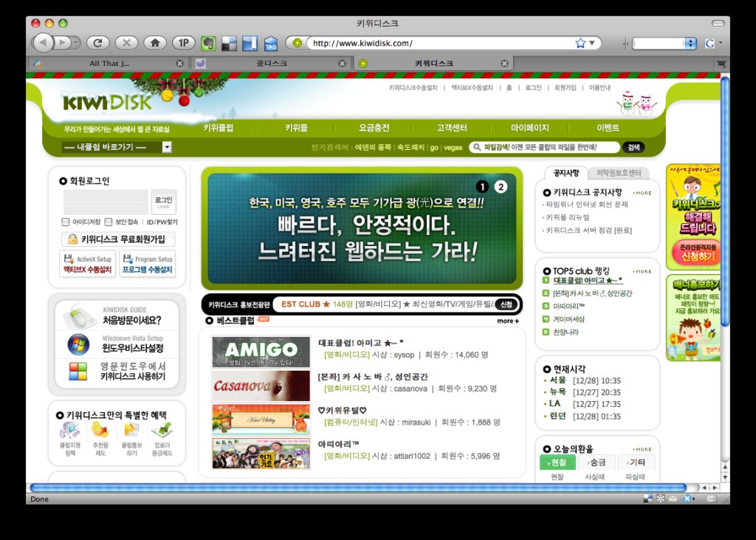Toggle the 아이디저장 checkbox
756x540 pixels.
click(x=66, y=222)
